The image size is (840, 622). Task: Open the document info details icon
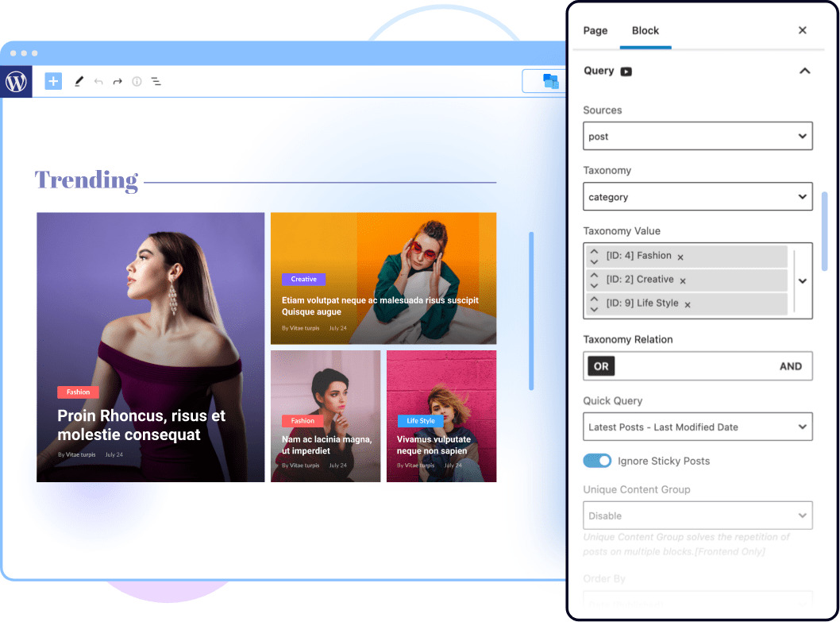click(137, 82)
